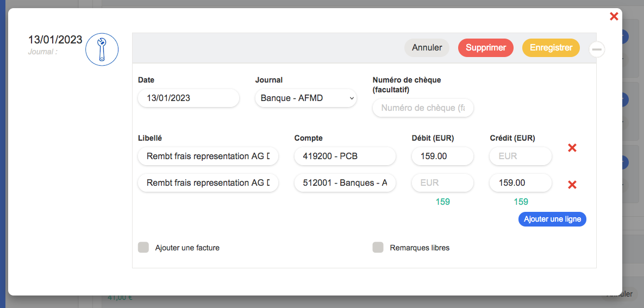Click the Crédit field showing 159.00
Viewport: 644px width, 308px height.
coord(521,183)
